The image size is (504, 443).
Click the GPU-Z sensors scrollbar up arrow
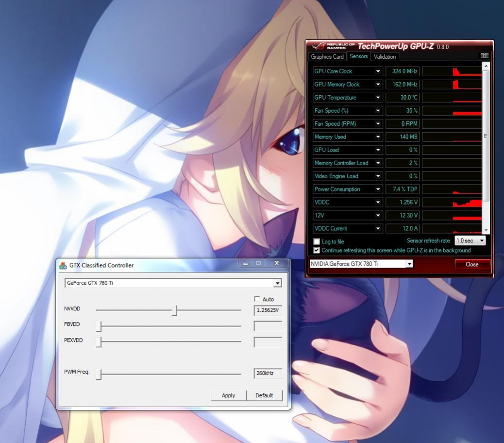click(x=486, y=66)
